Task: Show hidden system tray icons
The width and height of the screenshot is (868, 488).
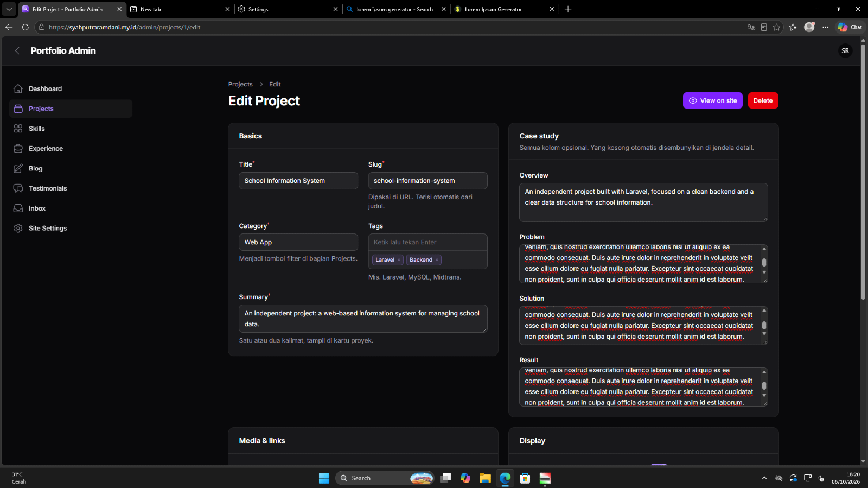Action: coord(764,478)
